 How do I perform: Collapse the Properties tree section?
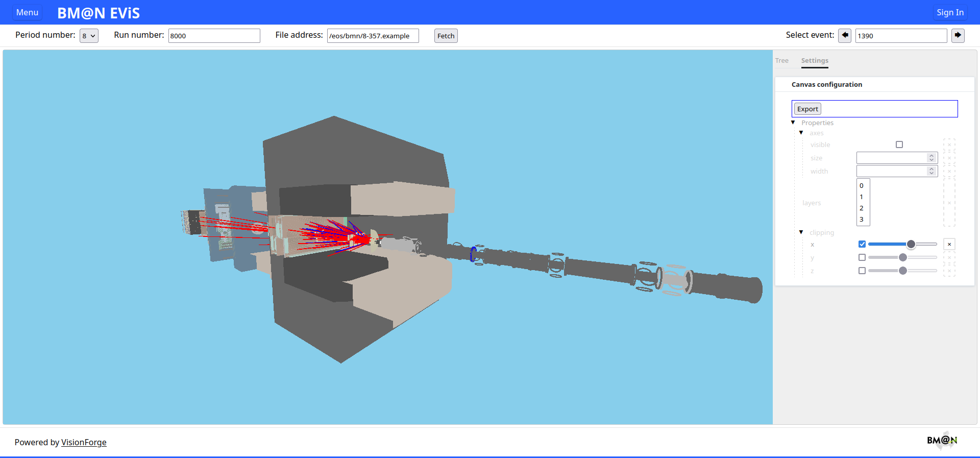pos(793,123)
